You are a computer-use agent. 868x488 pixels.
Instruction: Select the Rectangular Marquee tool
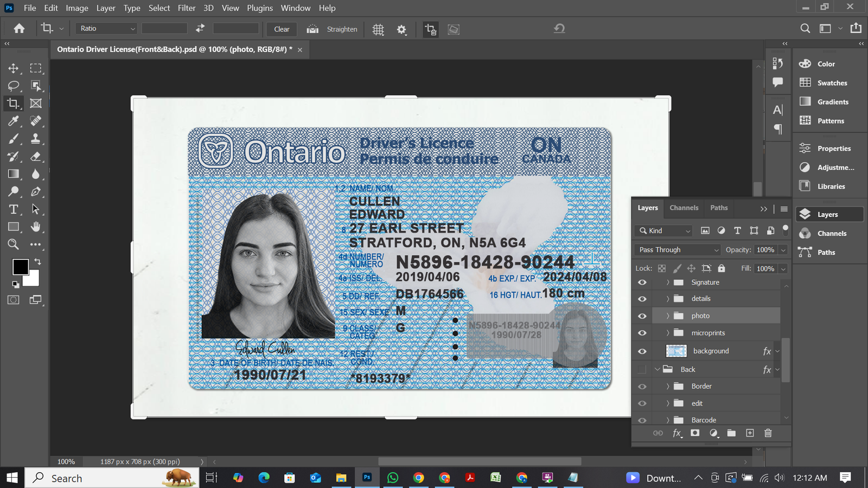36,68
